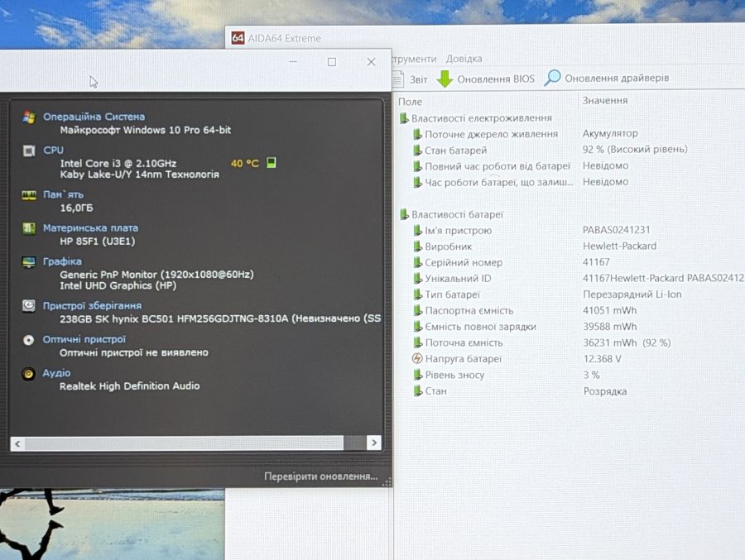
Task: Click the 39588 mWh value
Action: 609,327
